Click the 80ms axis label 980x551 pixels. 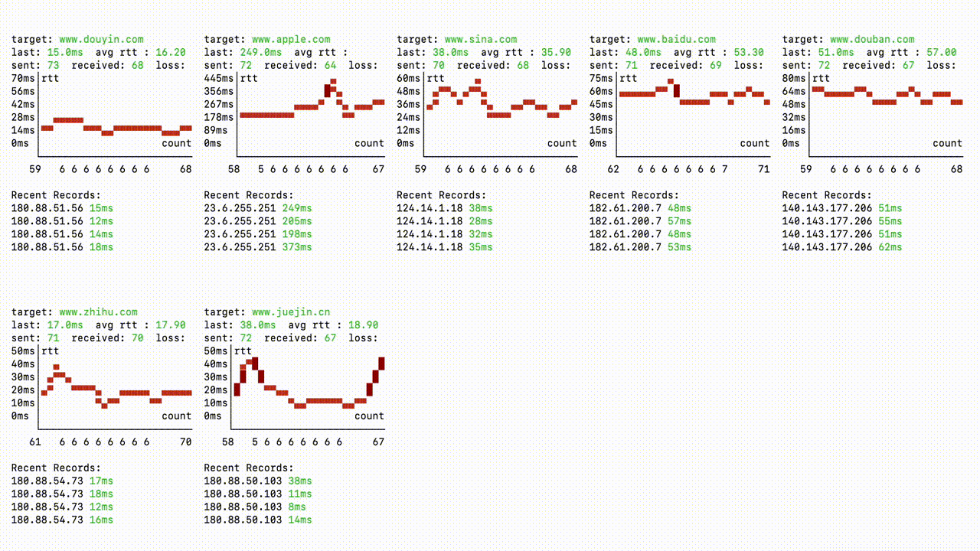coord(795,78)
